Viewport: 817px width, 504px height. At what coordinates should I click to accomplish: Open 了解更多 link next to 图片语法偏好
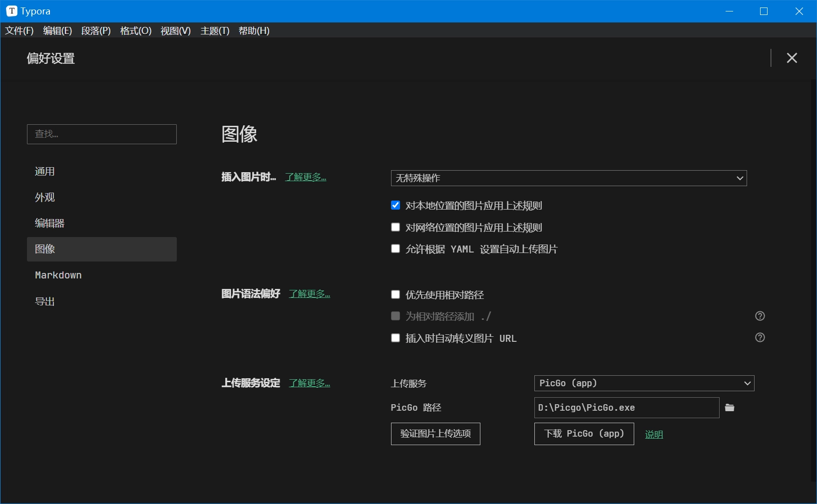click(310, 294)
